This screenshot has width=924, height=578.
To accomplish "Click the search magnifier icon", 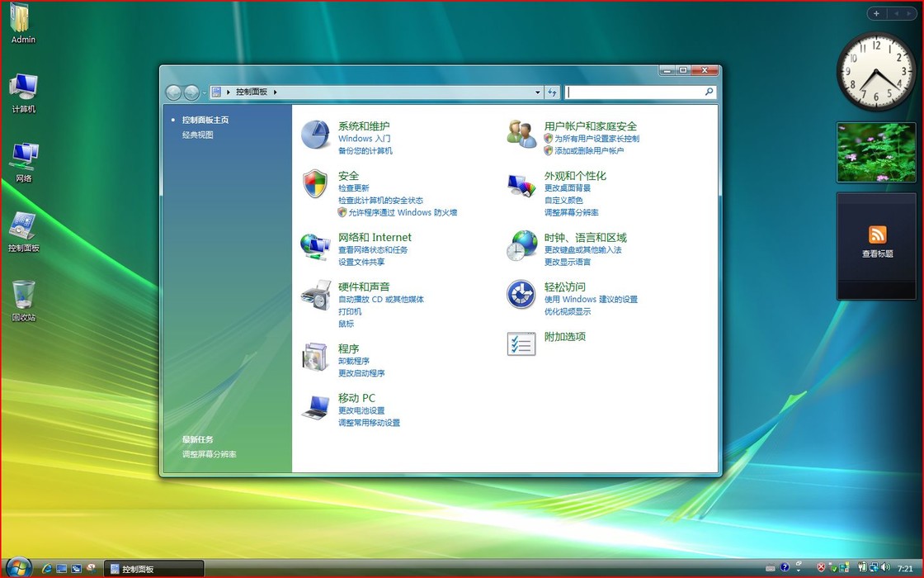I will pos(709,92).
